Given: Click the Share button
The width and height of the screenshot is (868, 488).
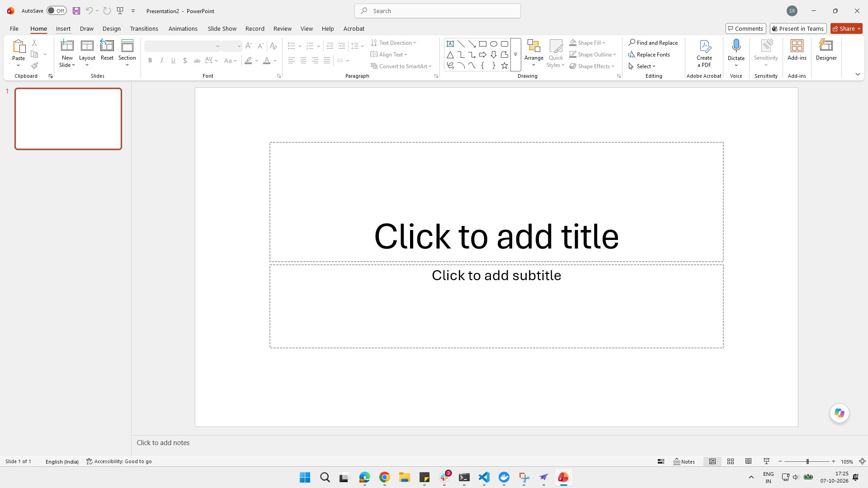Looking at the screenshot, I should pos(846,28).
